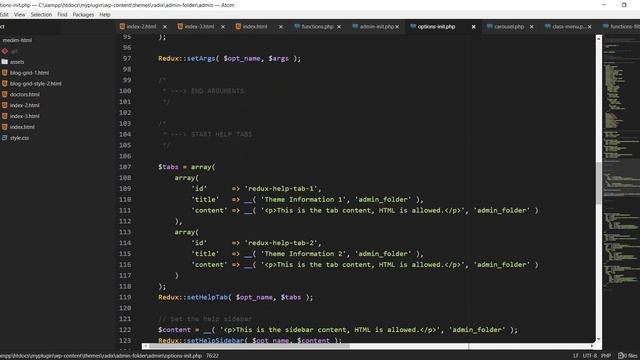Open the Find menu
The height and width of the screenshot is (360, 640).
pos(62,14)
